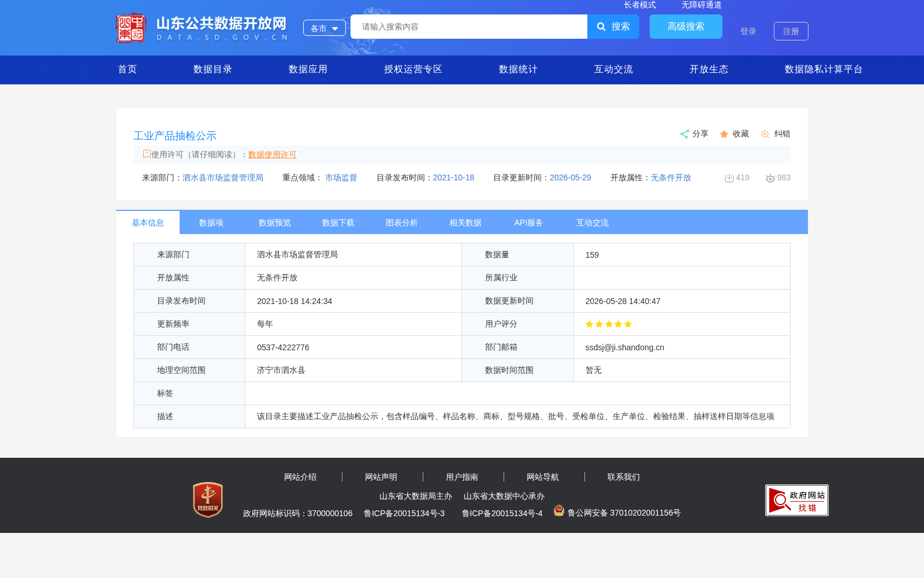Click the 登录 link
The width and height of the screenshot is (924, 578).
(748, 31)
